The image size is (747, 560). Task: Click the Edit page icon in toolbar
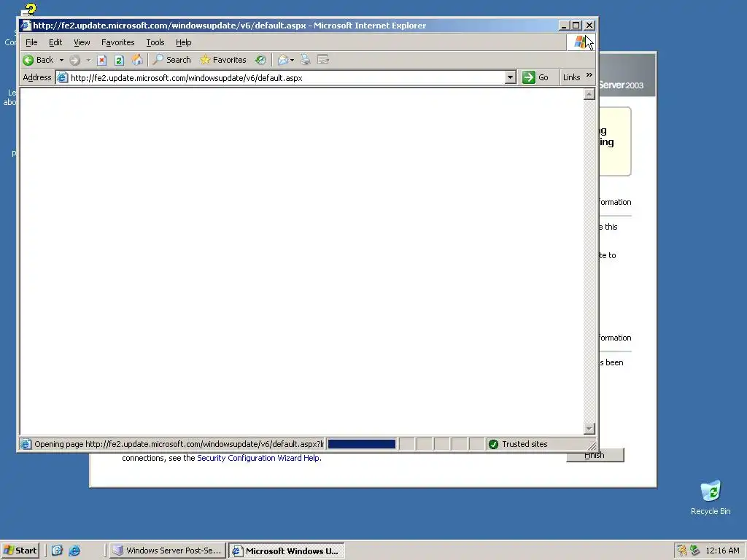(x=323, y=60)
